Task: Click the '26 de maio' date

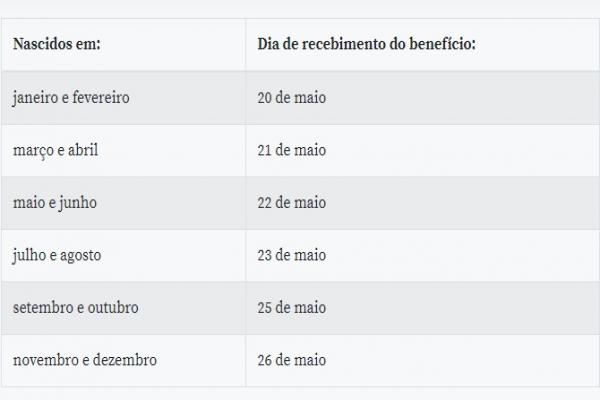Action: coord(292,360)
